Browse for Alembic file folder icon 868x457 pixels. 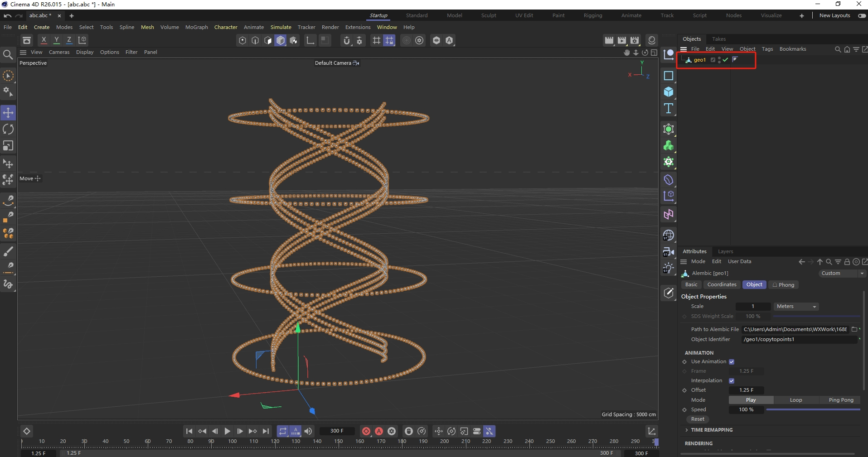(854, 330)
